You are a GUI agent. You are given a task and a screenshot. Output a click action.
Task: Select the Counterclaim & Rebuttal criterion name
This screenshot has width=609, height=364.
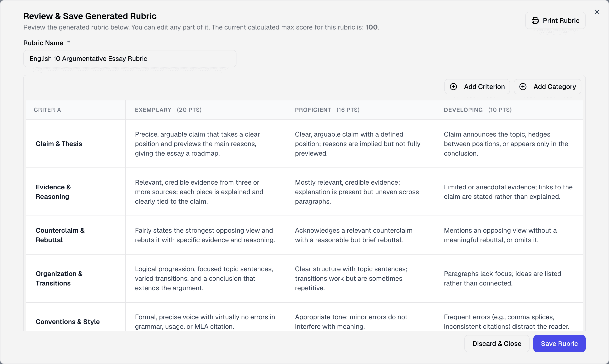(60, 235)
